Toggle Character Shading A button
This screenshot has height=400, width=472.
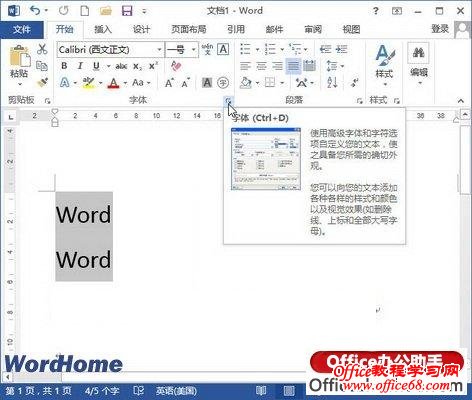coord(207,83)
